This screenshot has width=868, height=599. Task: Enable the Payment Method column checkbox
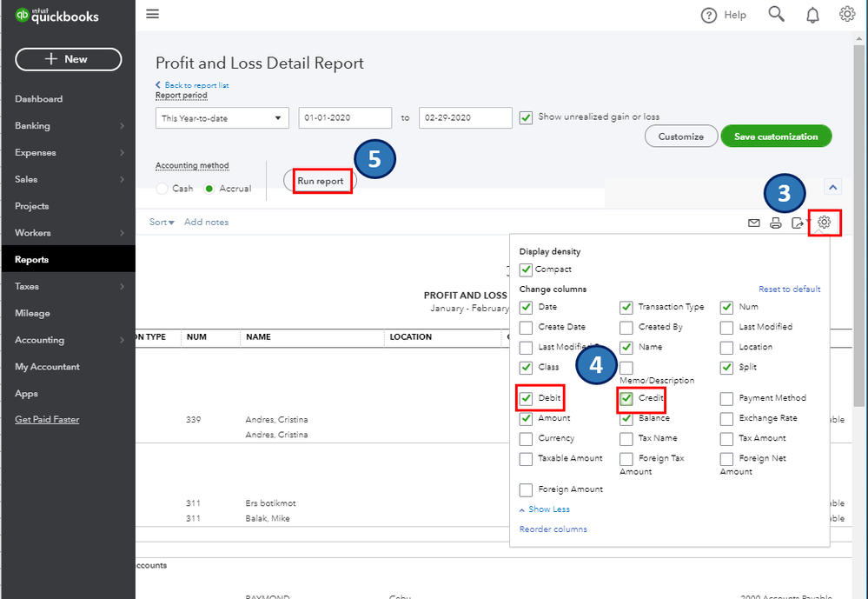pyautogui.click(x=726, y=399)
